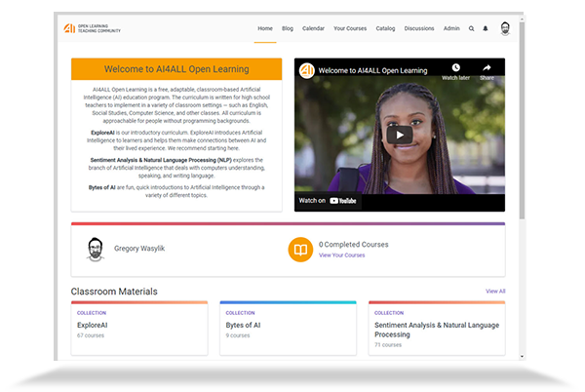Click View All classroom materials link
This screenshot has width=585, height=392.
495,291
